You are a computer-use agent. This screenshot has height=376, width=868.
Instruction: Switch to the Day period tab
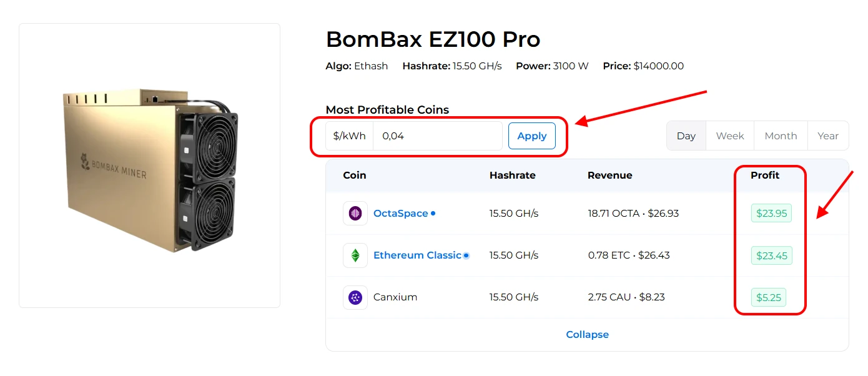click(686, 136)
